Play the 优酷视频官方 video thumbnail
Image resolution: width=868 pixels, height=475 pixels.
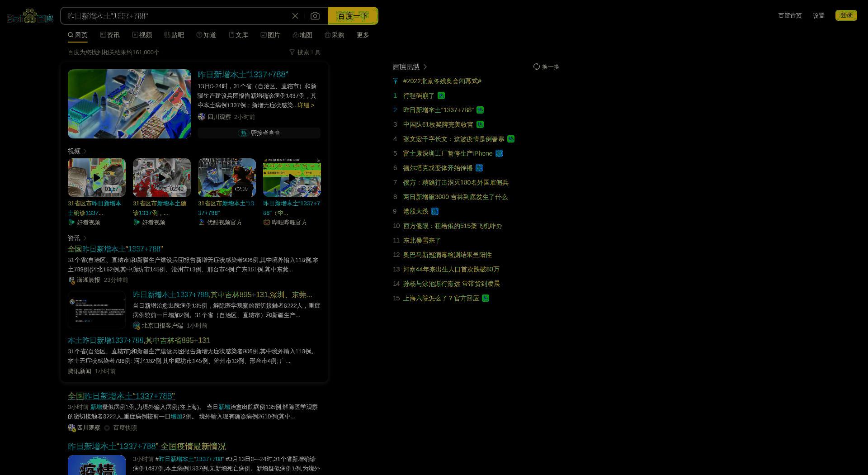tap(227, 177)
